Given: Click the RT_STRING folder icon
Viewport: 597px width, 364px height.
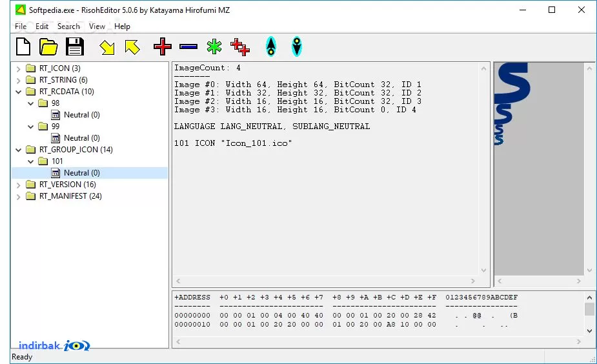Looking at the screenshot, I should (30, 80).
